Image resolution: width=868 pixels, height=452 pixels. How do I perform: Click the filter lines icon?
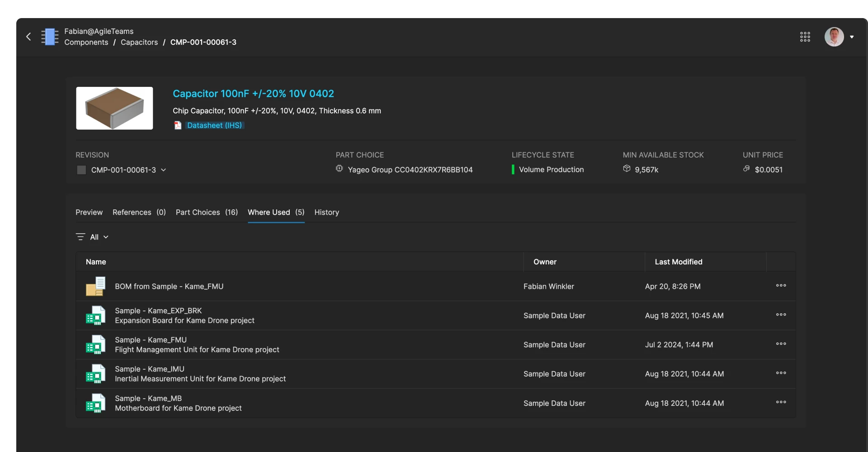(80, 237)
